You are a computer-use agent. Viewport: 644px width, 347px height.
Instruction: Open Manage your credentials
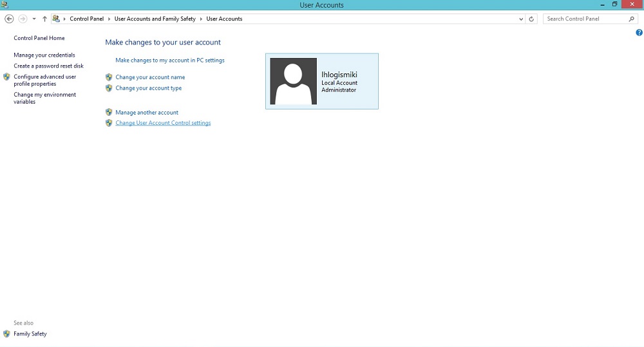click(x=44, y=55)
